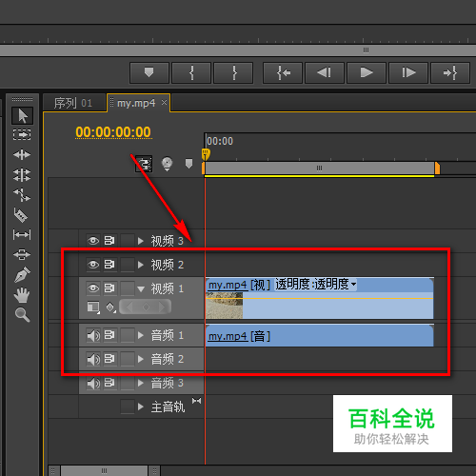Toggle sync lock on 视频 3
Screen dimensions: 476x476
pyautogui.click(x=109, y=241)
